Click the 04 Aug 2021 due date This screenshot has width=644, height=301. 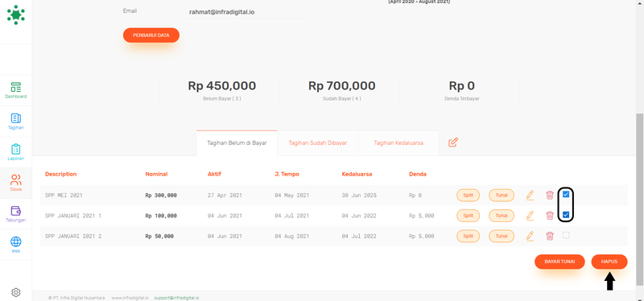coord(292,236)
